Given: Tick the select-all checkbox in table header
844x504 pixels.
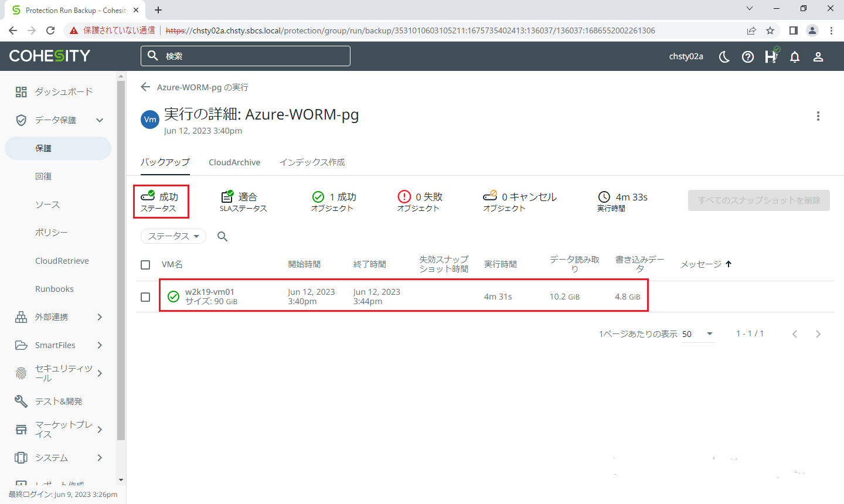Looking at the screenshot, I should 145,265.
